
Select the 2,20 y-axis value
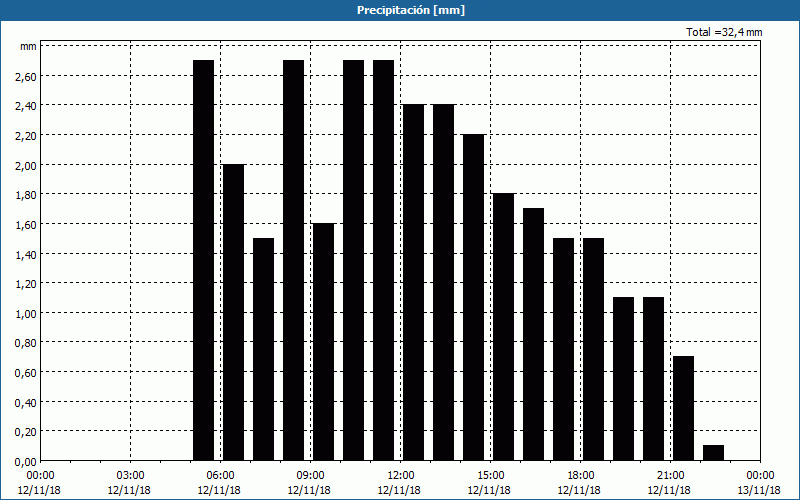point(26,136)
